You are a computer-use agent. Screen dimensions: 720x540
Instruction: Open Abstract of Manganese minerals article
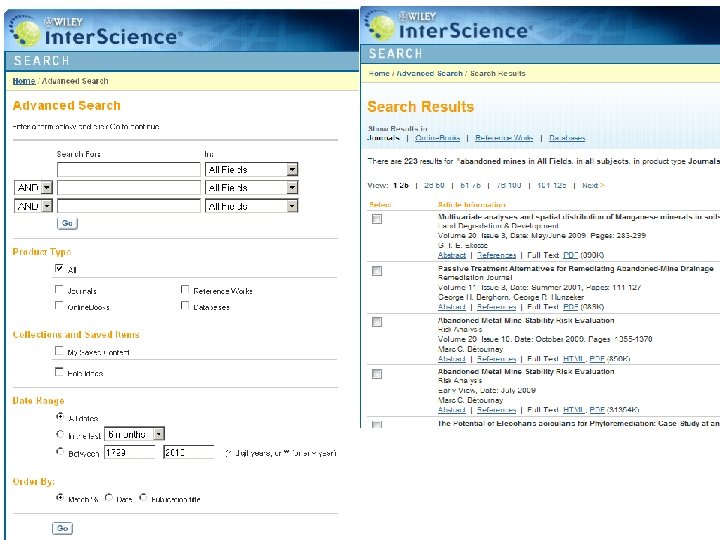click(x=452, y=255)
